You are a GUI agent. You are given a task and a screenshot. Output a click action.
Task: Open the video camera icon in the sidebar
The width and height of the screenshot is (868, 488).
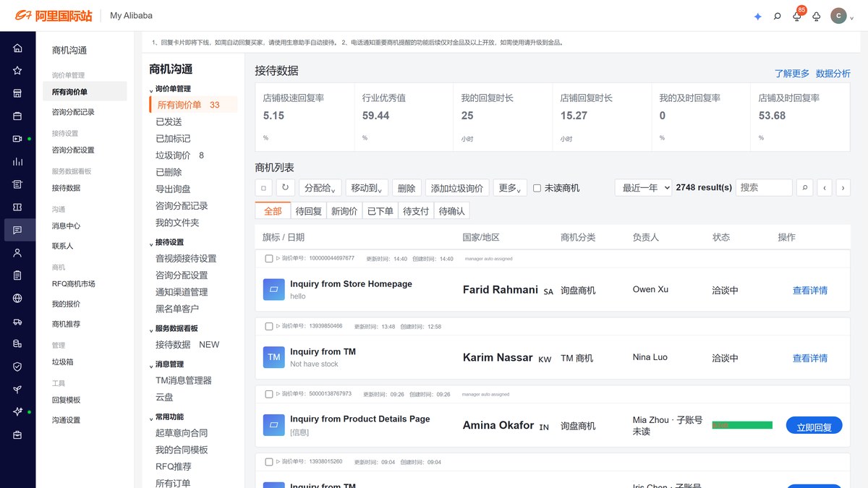coord(17,139)
